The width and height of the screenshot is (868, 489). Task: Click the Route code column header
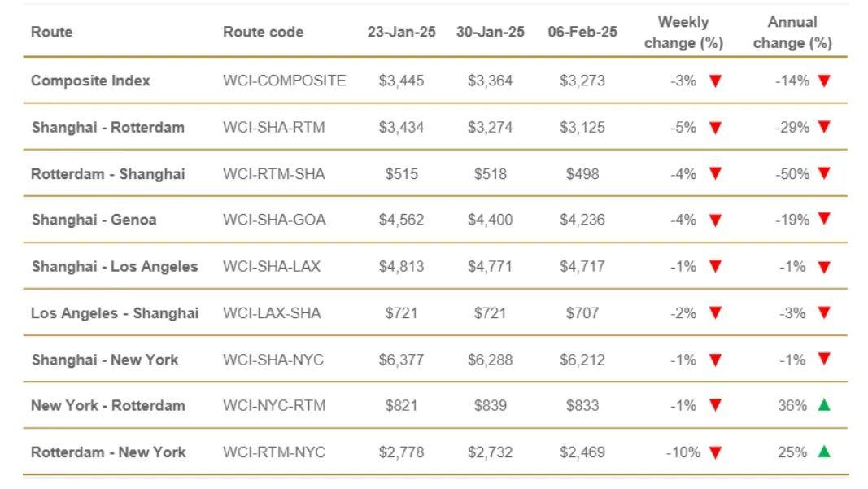[263, 32]
